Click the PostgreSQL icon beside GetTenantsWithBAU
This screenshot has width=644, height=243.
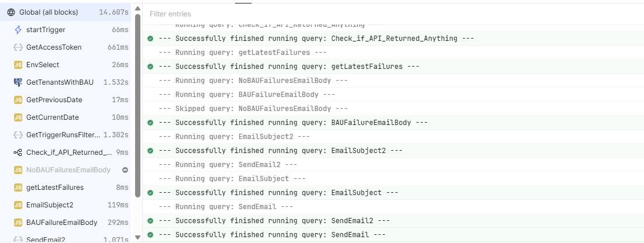pyautogui.click(x=18, y=82)
